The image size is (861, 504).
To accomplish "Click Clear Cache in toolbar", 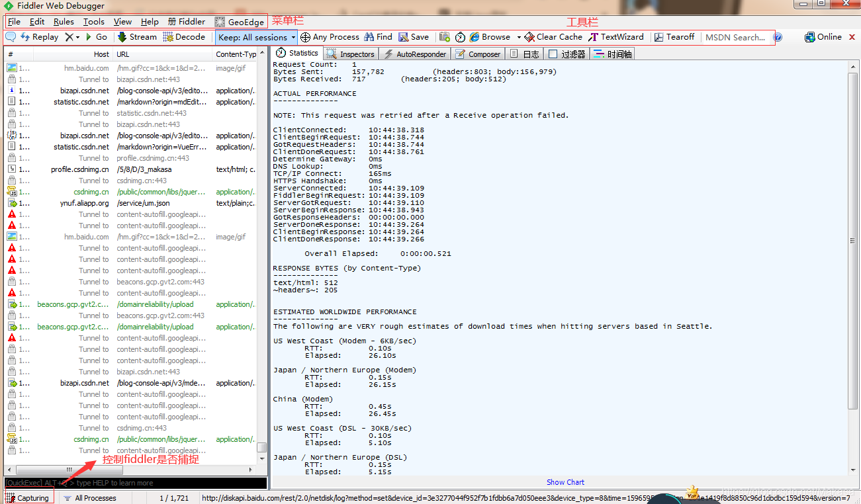I will pos(553,37).
